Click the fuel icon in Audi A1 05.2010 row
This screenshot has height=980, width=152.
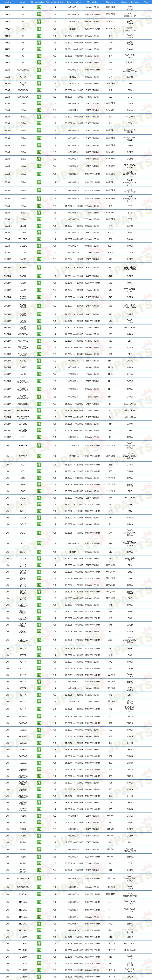coord(39,7)
